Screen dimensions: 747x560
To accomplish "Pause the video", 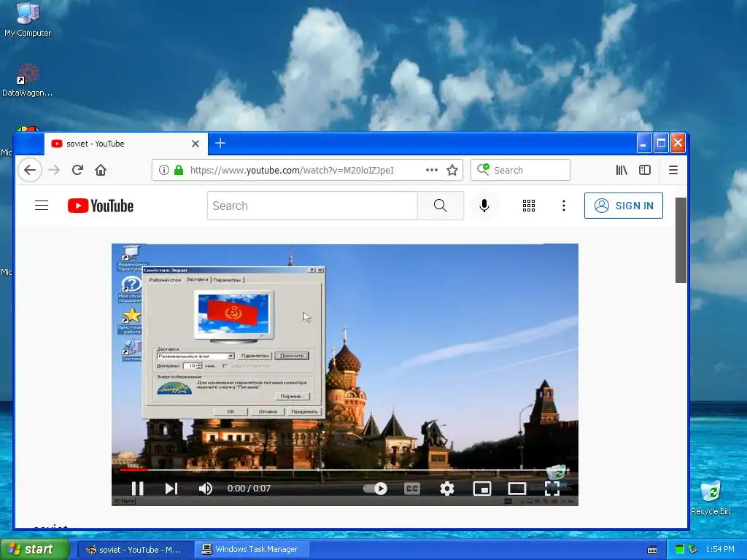I will click(x=137, y=489).
